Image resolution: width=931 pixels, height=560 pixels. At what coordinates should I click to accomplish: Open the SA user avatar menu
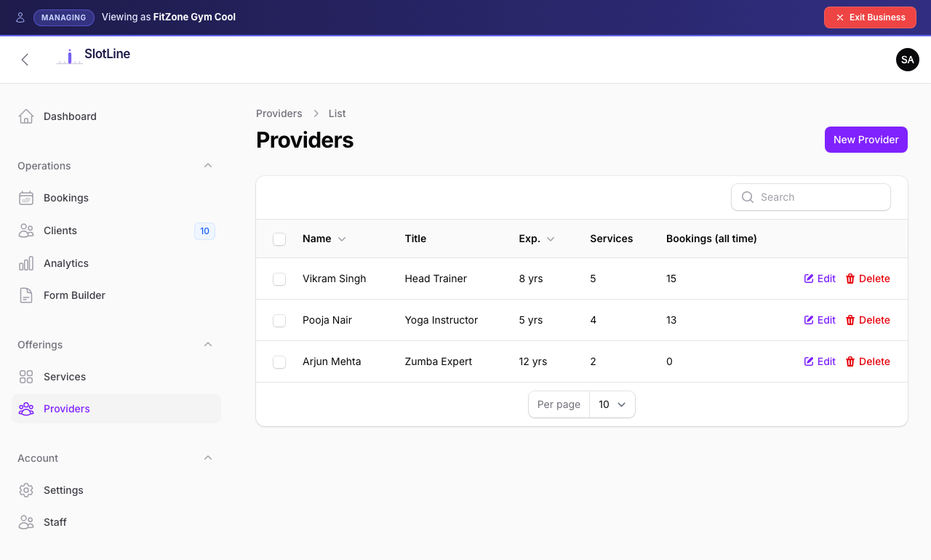908,60
